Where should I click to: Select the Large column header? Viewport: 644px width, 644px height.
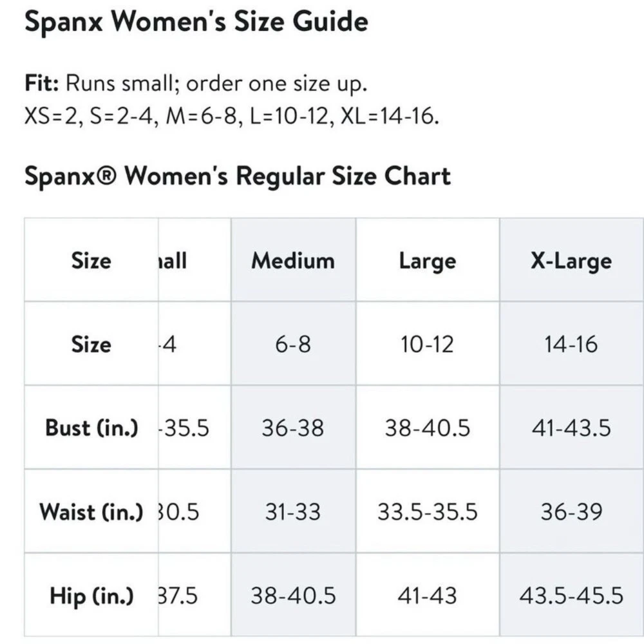coord(427,261)
